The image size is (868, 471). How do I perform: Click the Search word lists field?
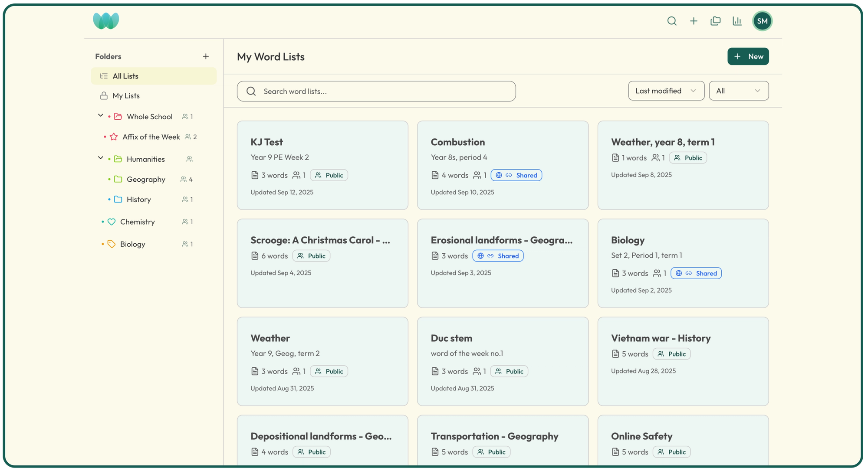pos(376,91)
